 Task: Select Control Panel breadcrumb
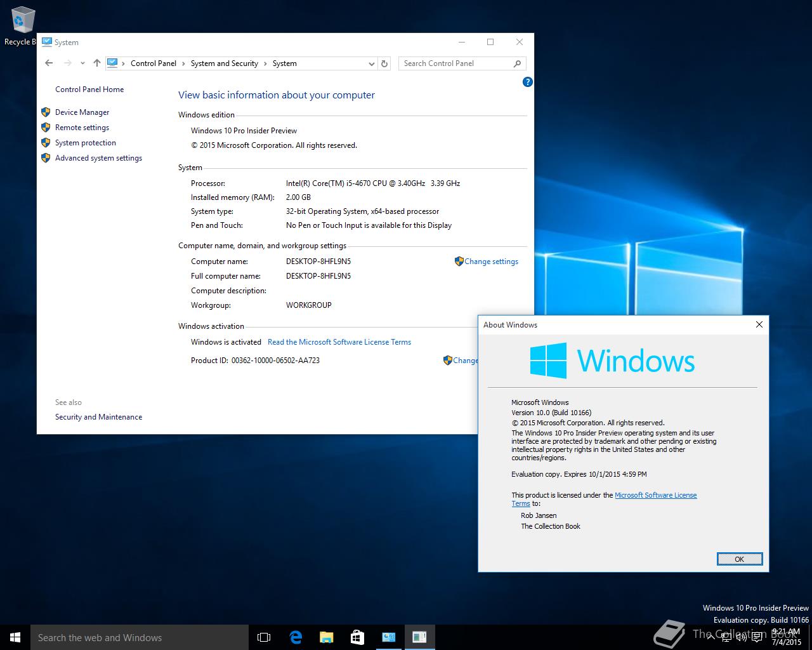click(x=154, y=63)
